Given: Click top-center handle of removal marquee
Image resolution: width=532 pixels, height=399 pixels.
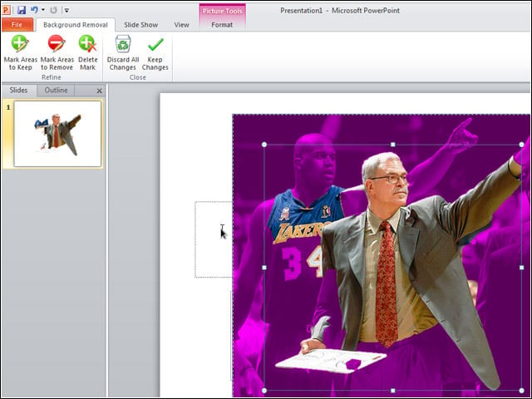Looking at the screenshot, I should [393, 145].
